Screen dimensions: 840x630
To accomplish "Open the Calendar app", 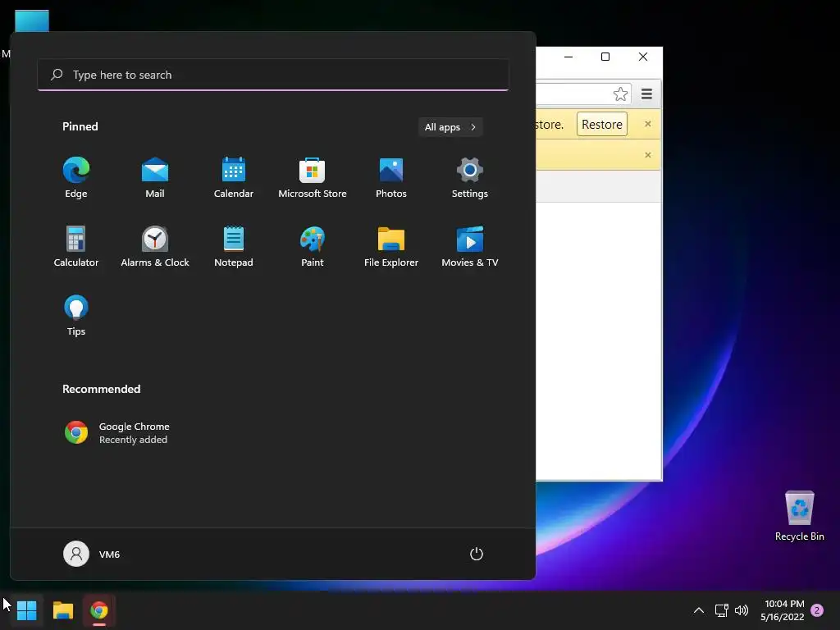I will 234,177.
